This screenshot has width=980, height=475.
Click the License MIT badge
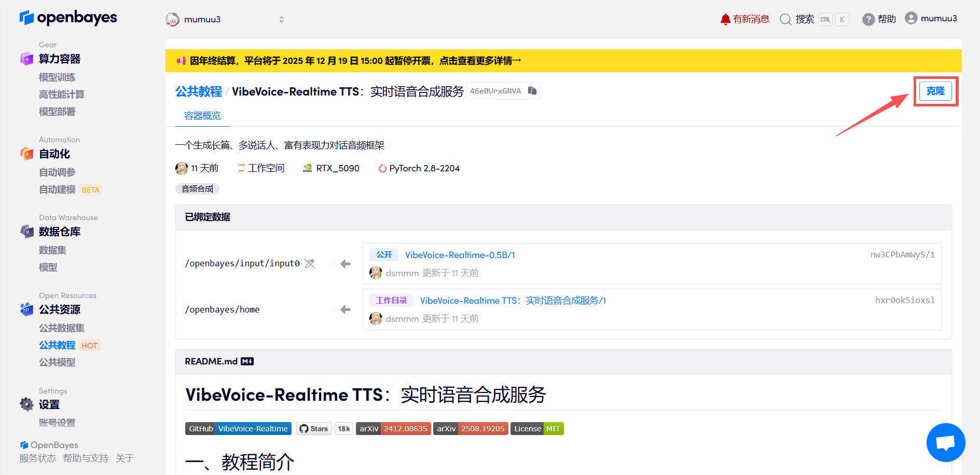537,429
